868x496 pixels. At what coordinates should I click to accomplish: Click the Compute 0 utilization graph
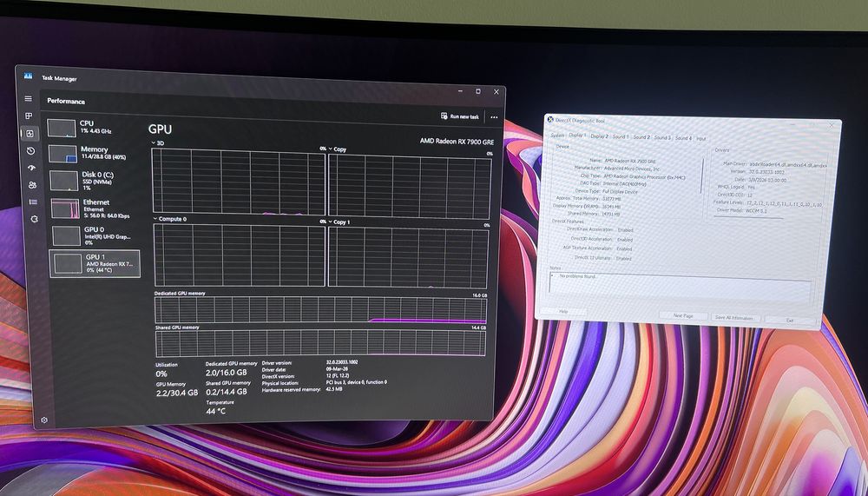tap(240, 255)
